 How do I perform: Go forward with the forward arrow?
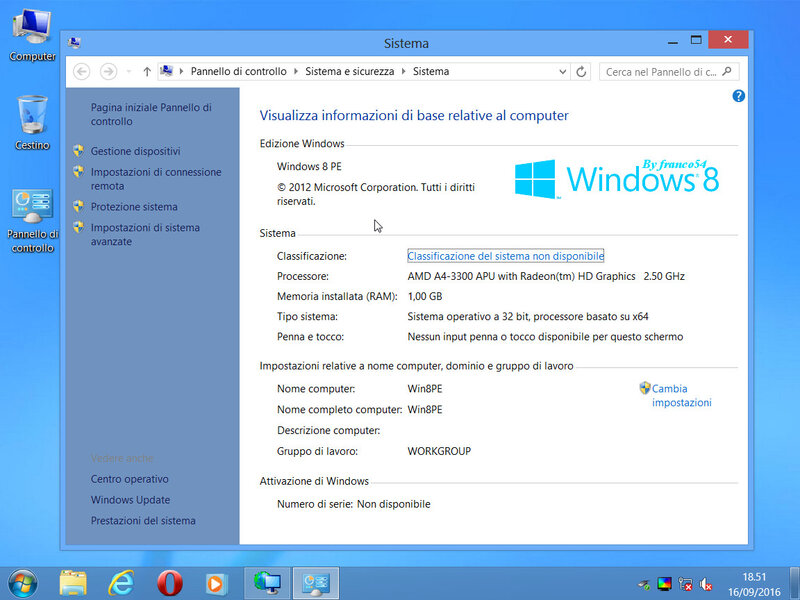pyautogui.click(x=108, y=71)
